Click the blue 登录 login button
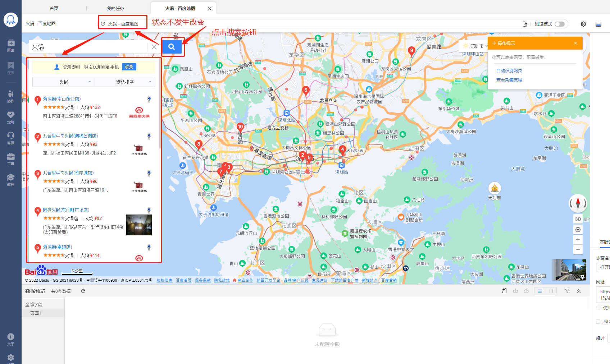 [129, 67]
